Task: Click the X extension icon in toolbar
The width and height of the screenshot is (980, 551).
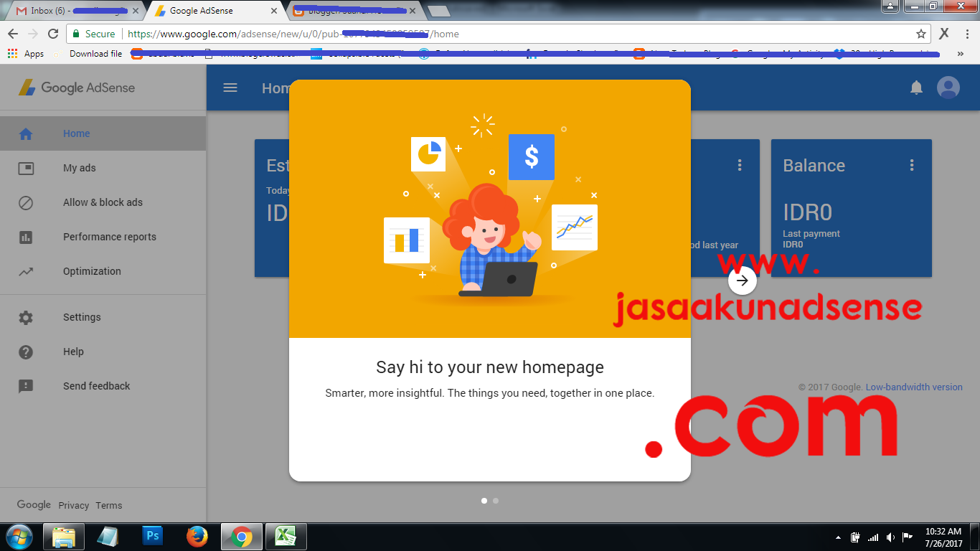Action: (944, 33)
